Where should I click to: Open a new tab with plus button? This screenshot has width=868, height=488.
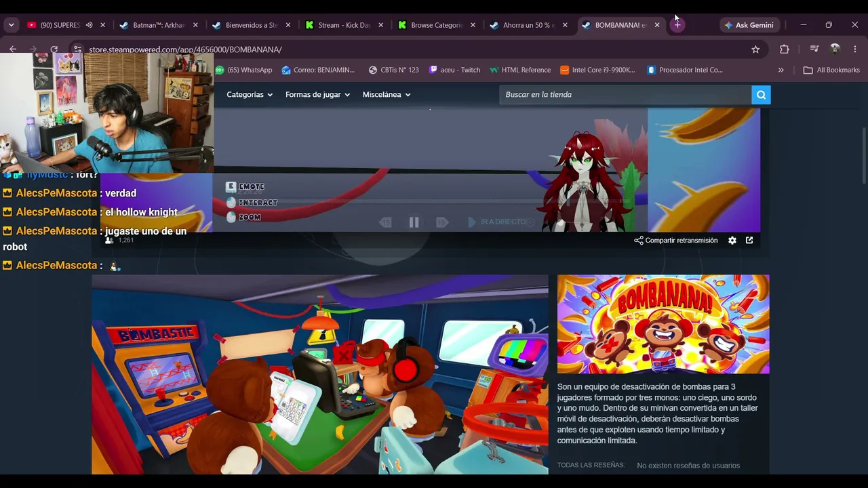pos(677,25)
